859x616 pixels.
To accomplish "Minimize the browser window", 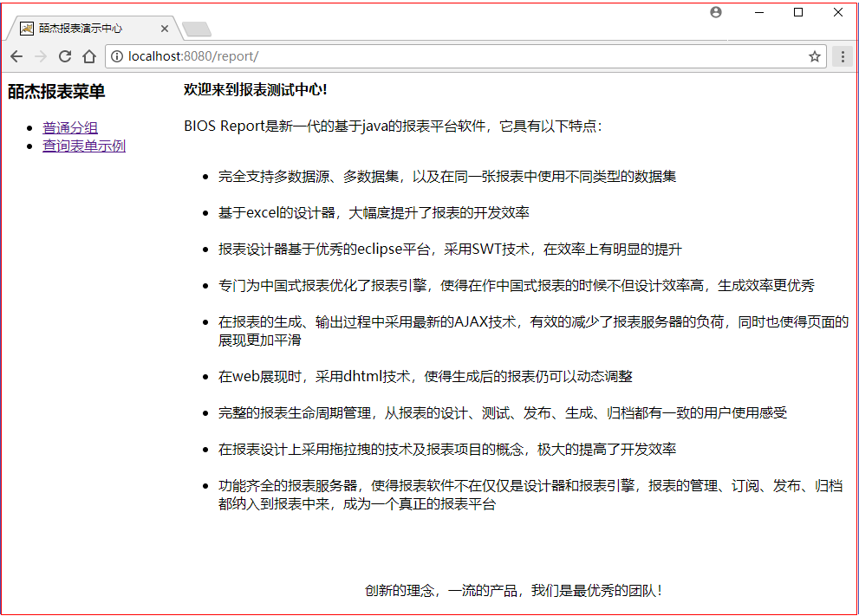I will 758,12.
